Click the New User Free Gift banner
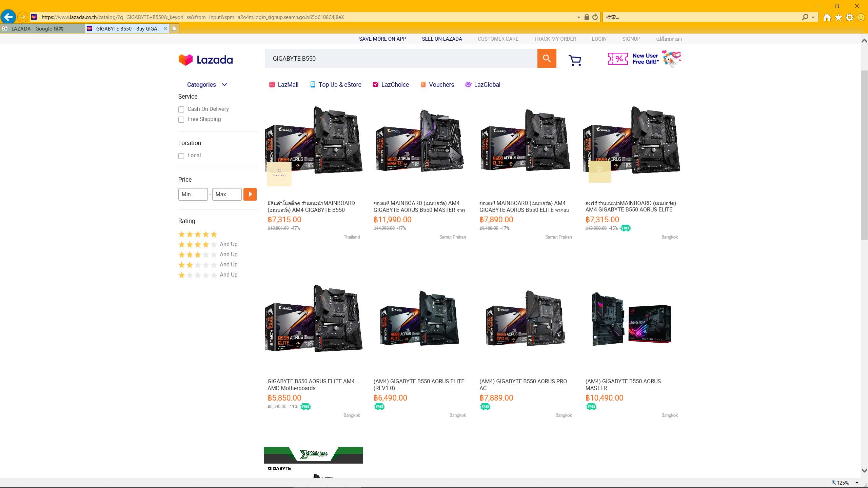Viewport: 868px width, 488px height. click(x=644, y=59)
